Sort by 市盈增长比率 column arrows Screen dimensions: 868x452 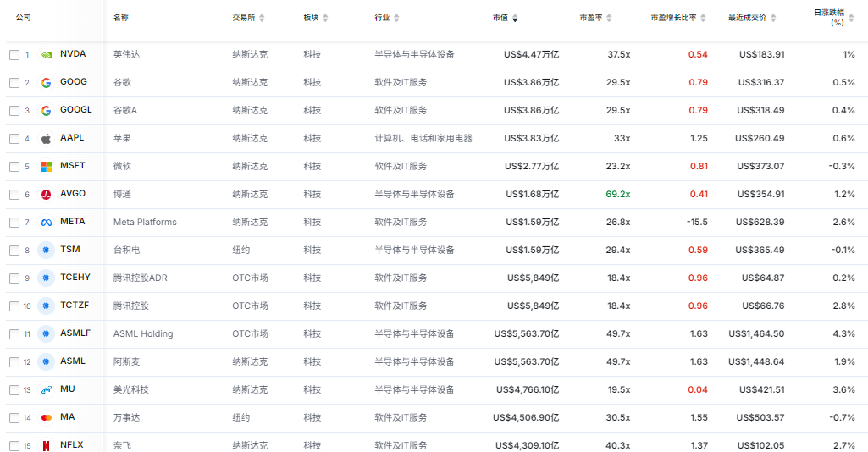[703, 19]
